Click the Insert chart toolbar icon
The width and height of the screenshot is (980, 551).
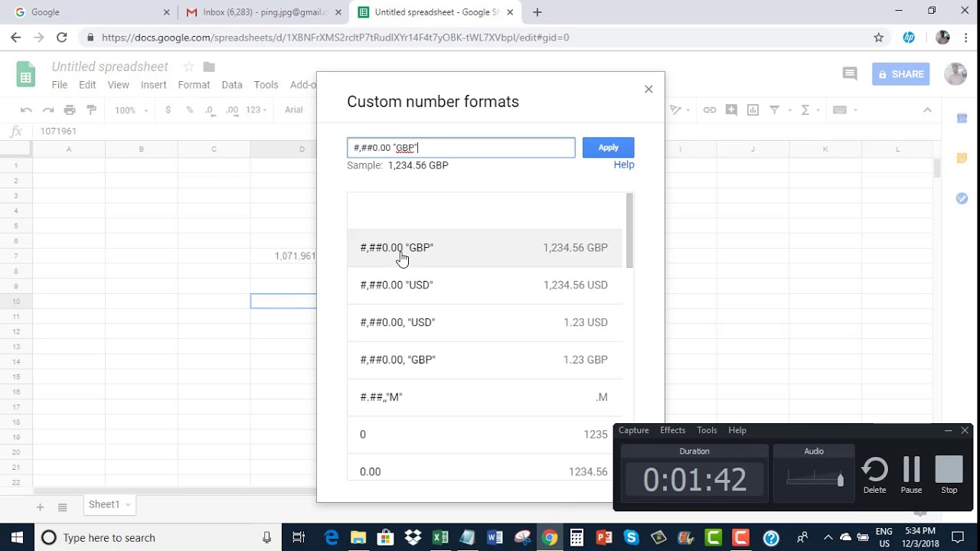tap(753, 110)
